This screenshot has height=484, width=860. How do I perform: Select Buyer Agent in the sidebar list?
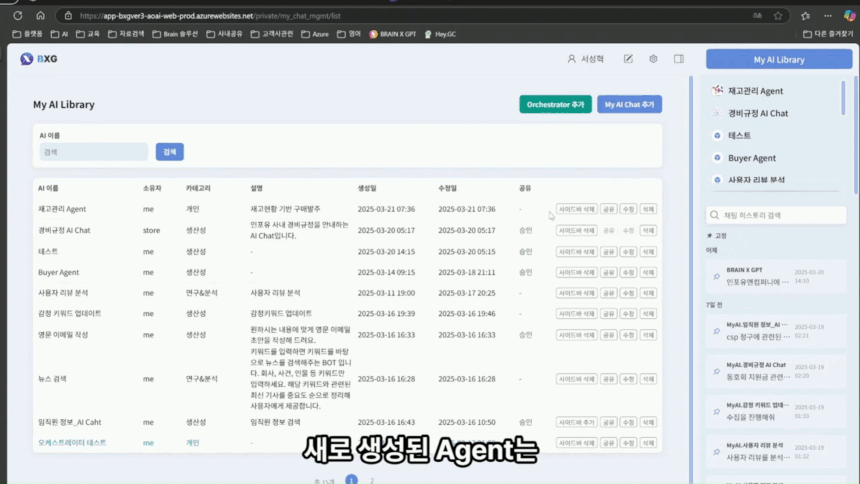751,158
